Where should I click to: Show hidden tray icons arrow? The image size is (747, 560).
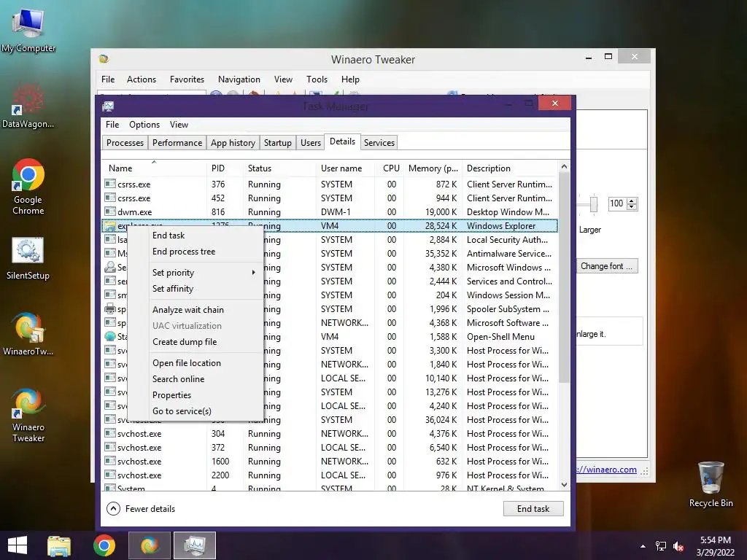[x=643, y=546]
